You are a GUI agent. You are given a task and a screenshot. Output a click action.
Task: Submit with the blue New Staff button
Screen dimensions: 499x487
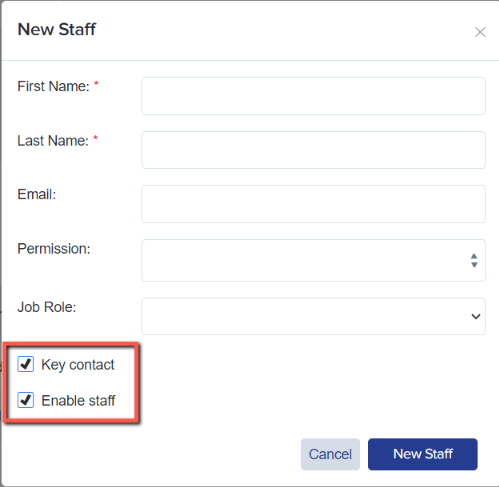423,454
